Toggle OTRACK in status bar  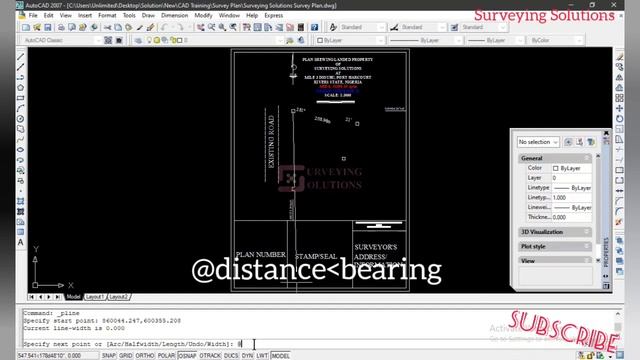click(210, 356)
